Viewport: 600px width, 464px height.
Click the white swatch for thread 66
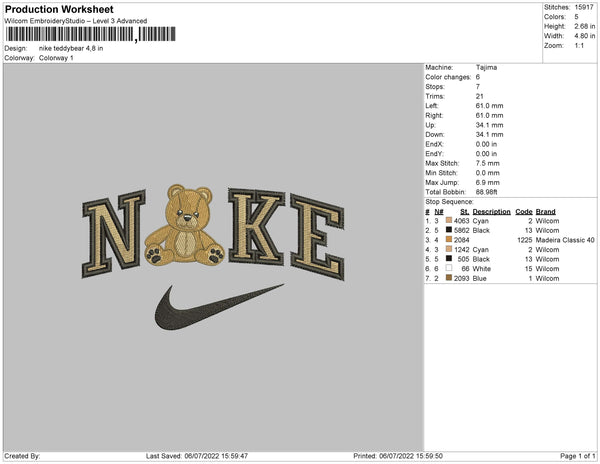449,268
